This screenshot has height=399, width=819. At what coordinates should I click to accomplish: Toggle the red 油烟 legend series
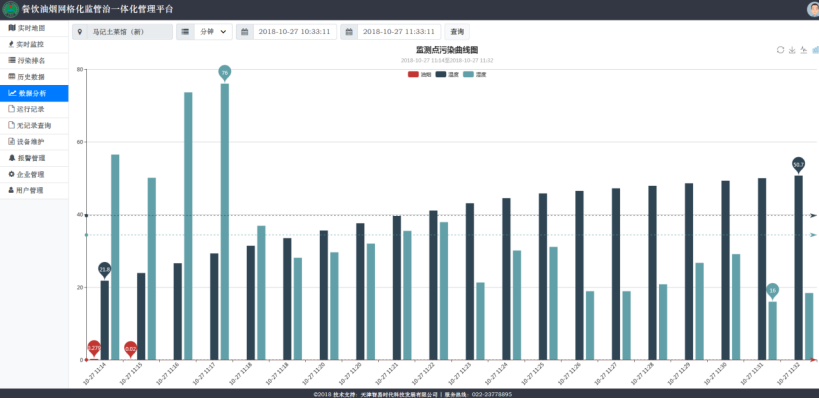coord(419,75)
